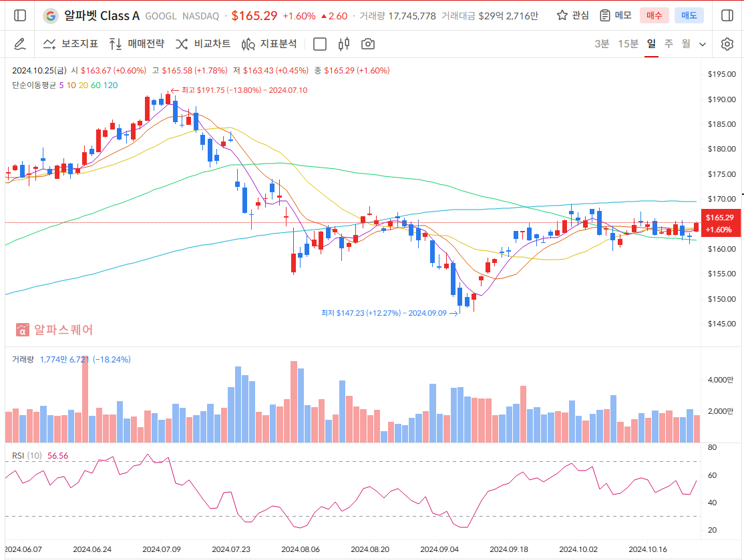Open 지표분석 indicator analysis
Screen dimensions: 744x560
click(x=269, y=44)
